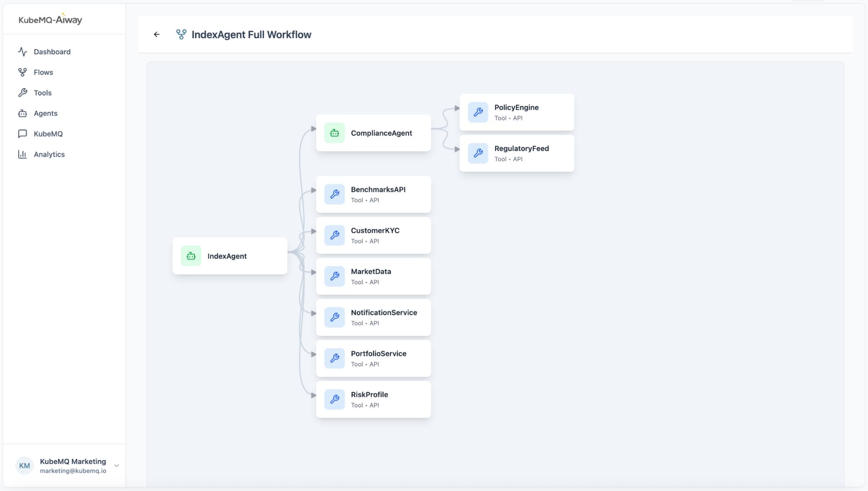Screen dimensions: 868x491
Task: Select the PortfolioService tool node
Action: (x=373, y=358)
